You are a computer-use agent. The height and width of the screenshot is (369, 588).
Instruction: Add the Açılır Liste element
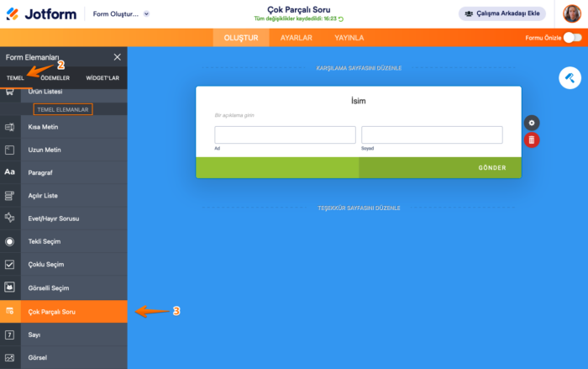[74, 196]
